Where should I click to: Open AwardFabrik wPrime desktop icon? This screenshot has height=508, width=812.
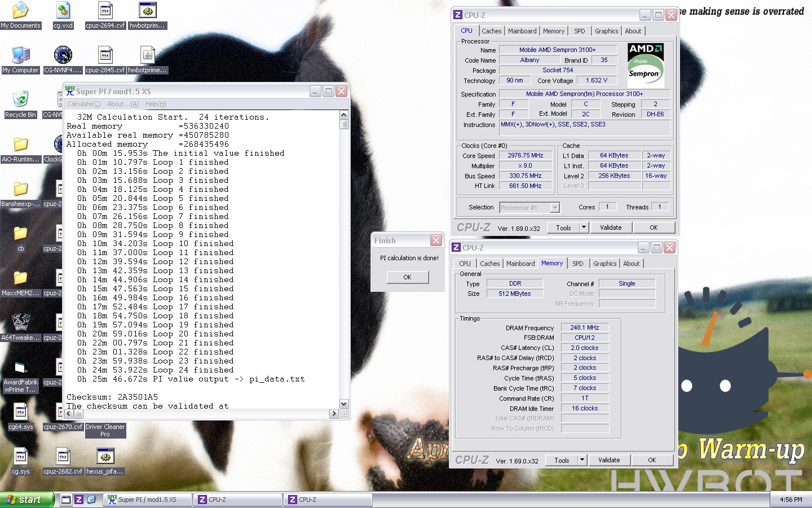coord(20,376)
